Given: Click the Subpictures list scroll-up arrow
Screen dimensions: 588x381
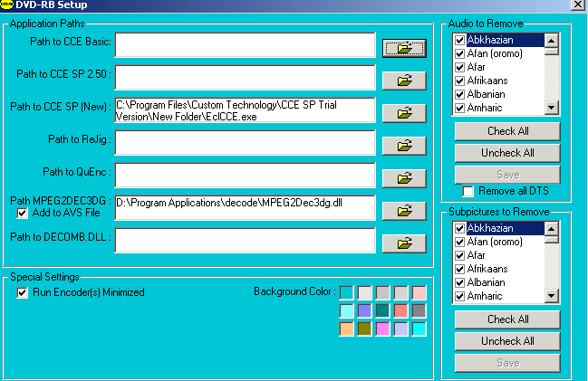Looking at the screenshot, I should [551, 229].
